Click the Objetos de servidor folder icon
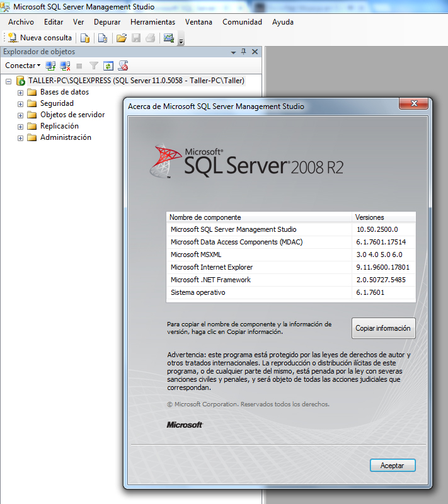Screen dimensions: 448x504 click(32, 115)
